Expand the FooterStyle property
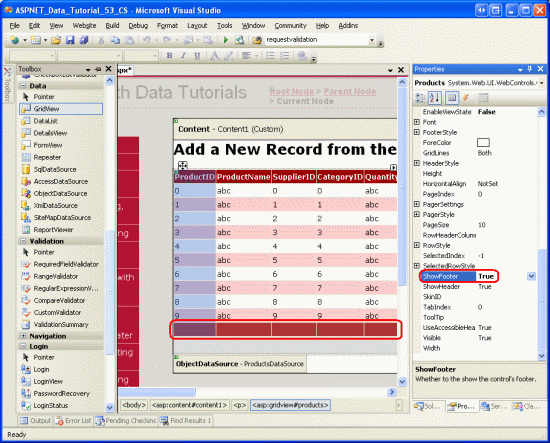The height and width of the screenshot is (443, 550). [417, 132]
